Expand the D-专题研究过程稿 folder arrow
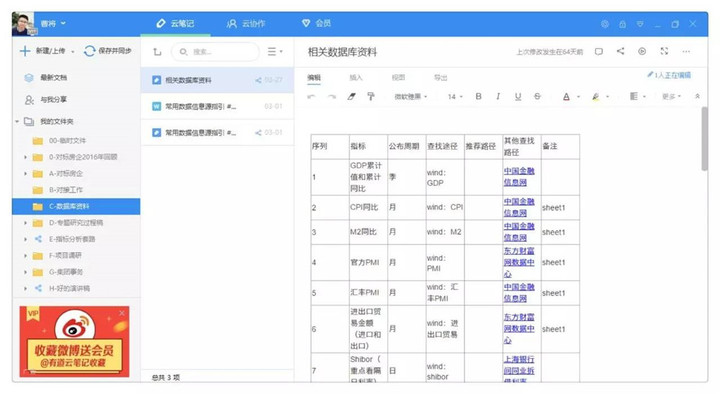This screenshot has width=720, height=394. 25,223
